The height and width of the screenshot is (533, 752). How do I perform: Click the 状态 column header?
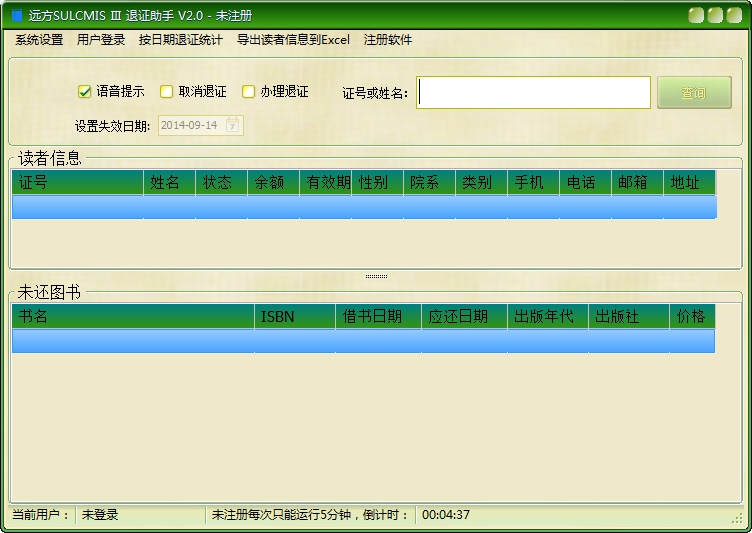pos(222,182)
